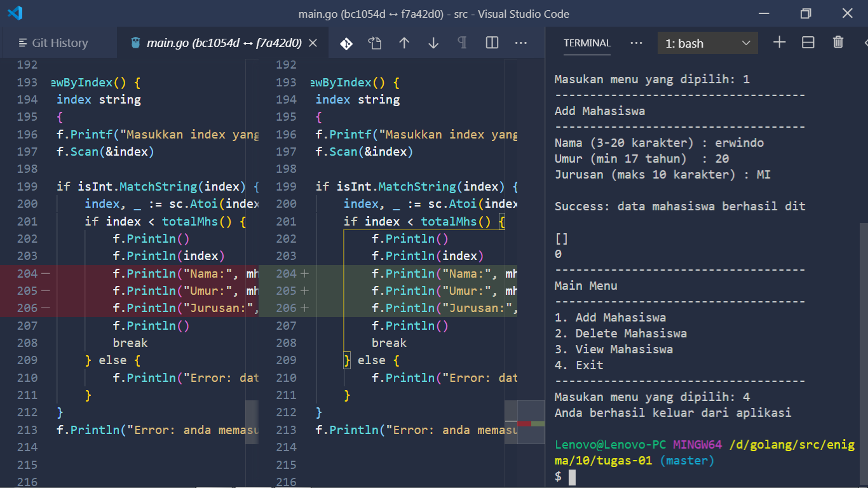Kill the terminal with the trash icon
Viewport: 868px width, 488px height.
point(838,43)
